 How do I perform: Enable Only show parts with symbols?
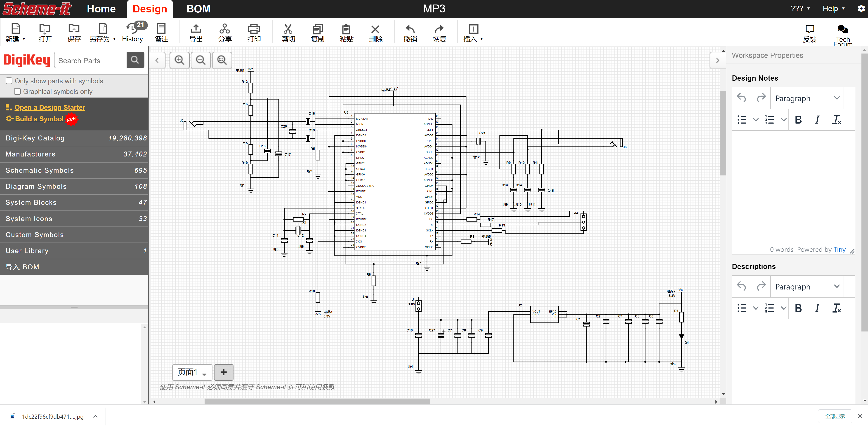pos(9,81)
